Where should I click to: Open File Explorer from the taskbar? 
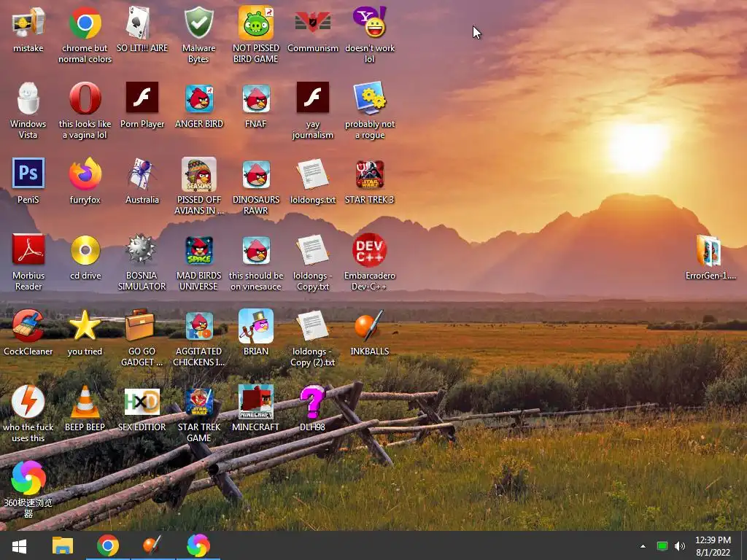coord(63,545)
